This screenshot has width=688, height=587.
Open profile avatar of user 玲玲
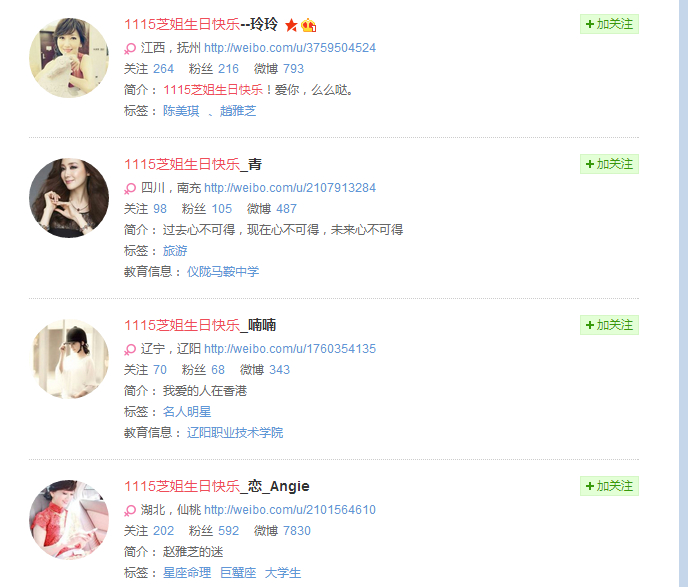[x=69, y=57]
